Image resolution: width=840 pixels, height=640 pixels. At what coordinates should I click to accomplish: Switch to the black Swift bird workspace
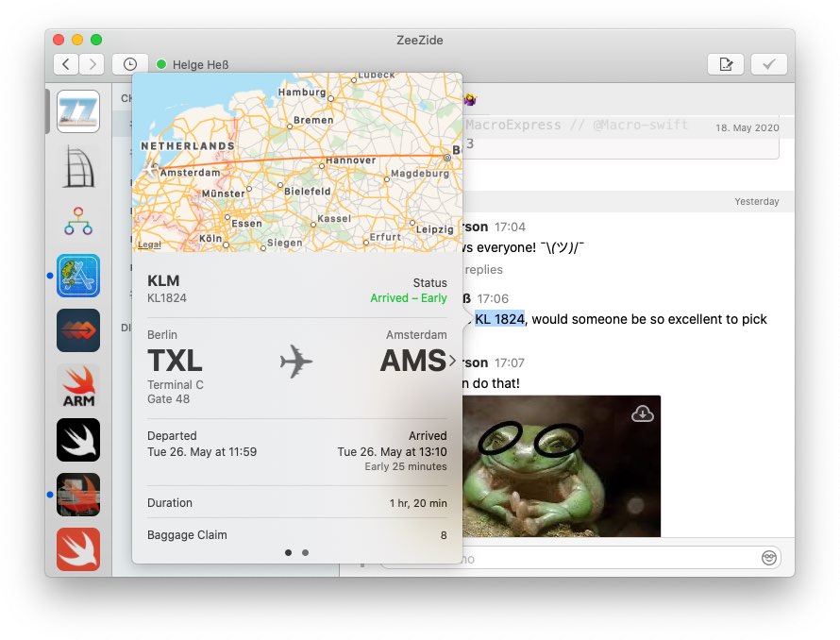pos(78,441)
